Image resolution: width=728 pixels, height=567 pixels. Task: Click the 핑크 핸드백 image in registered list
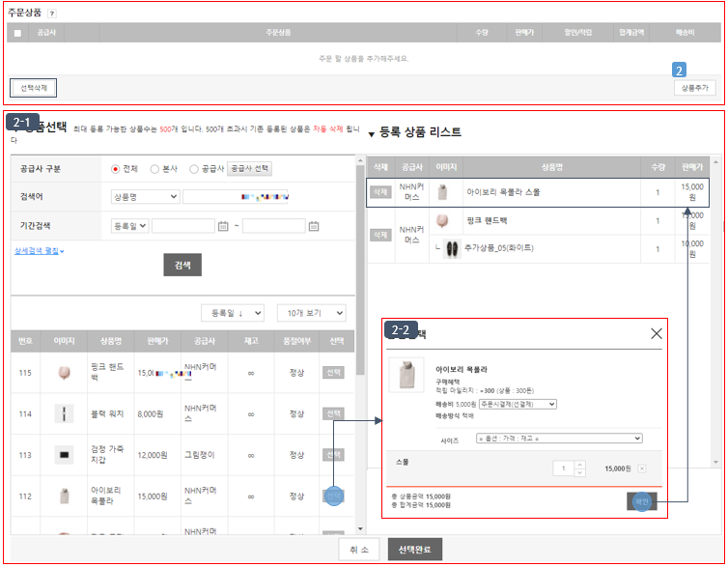(442, 221)
